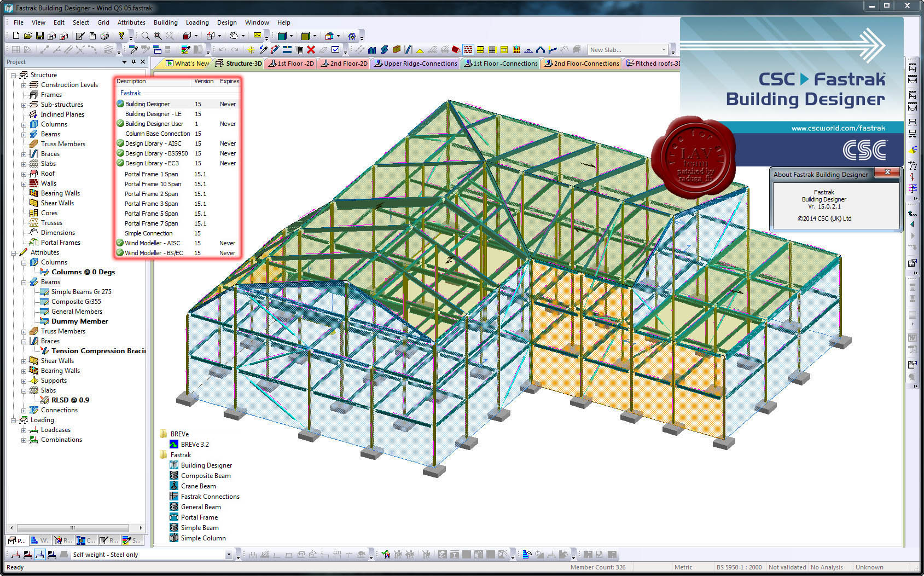Viewport: 924px width, 576px height.
Task: Click the teal 3D solid box icon
Action: point(282,36)
